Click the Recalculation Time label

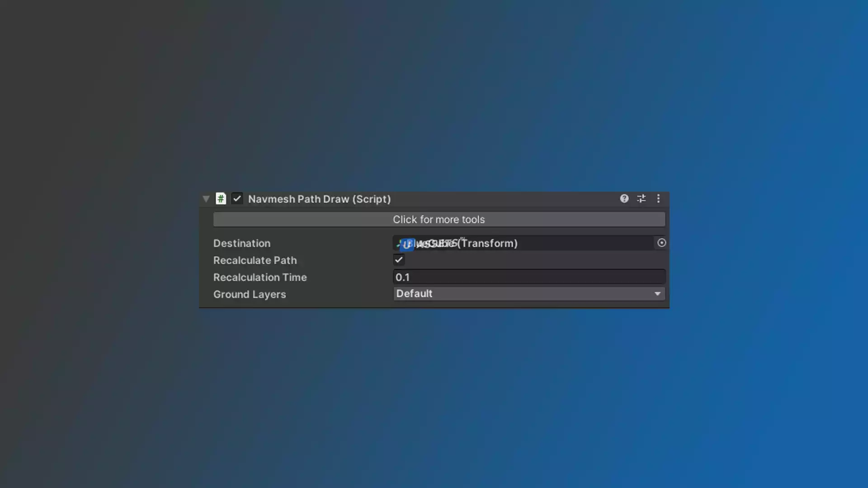260,277
